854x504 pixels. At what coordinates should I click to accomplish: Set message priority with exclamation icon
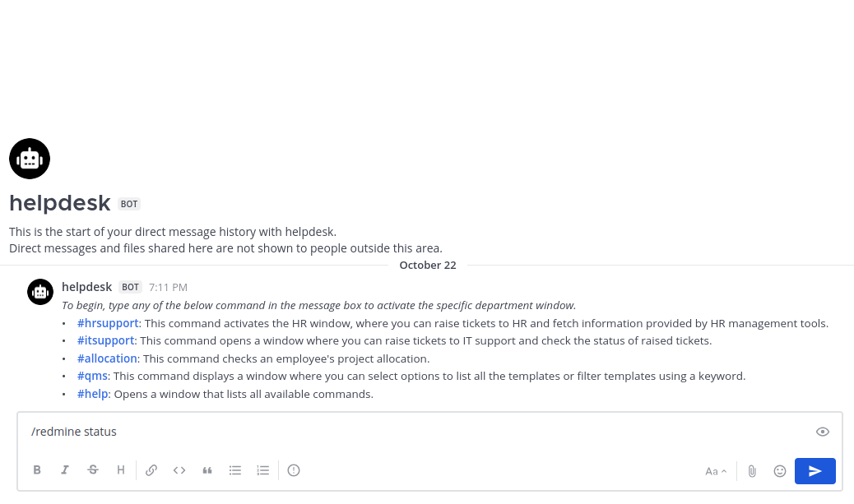(x=294, y=470)
